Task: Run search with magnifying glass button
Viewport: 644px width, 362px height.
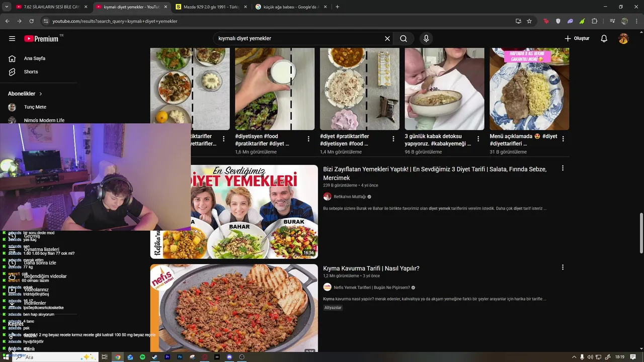Action: point(404,39)
